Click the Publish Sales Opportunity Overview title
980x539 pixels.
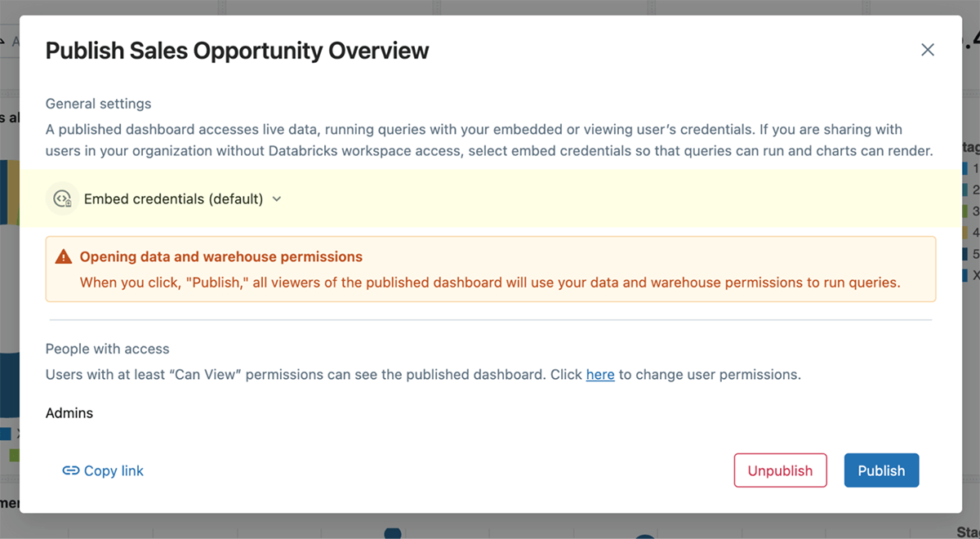[237, 51]
